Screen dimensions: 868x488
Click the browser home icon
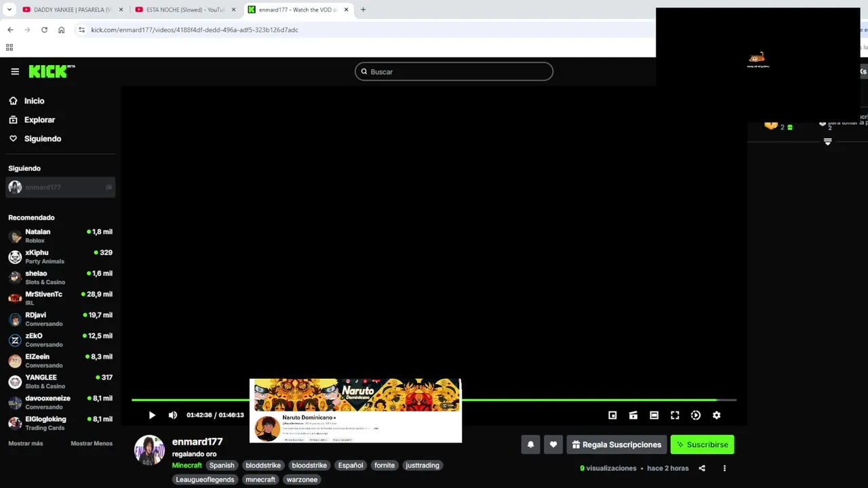tap(61, 30)
